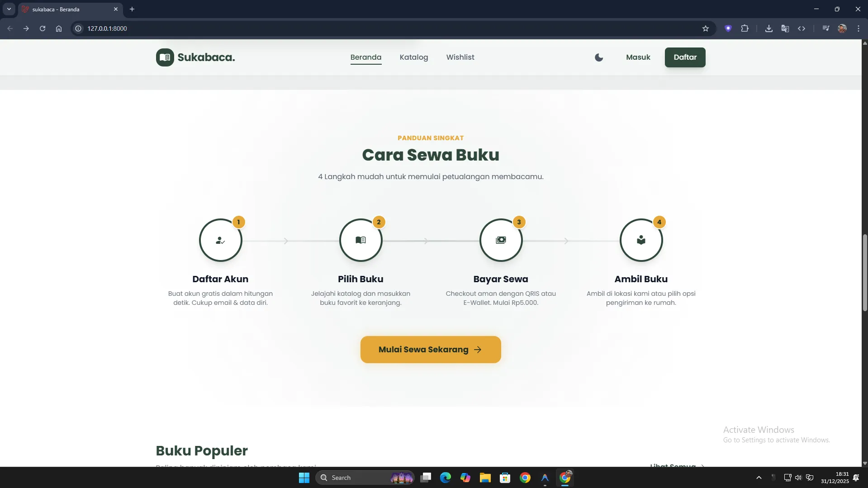Open the Chrome three-dot menu
This screenshot has height=488, width=868.
(x=858, y=28)
